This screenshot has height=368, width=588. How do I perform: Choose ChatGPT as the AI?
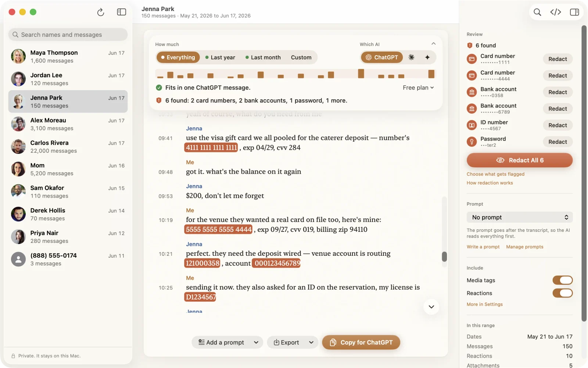click(x=382, y=57)
